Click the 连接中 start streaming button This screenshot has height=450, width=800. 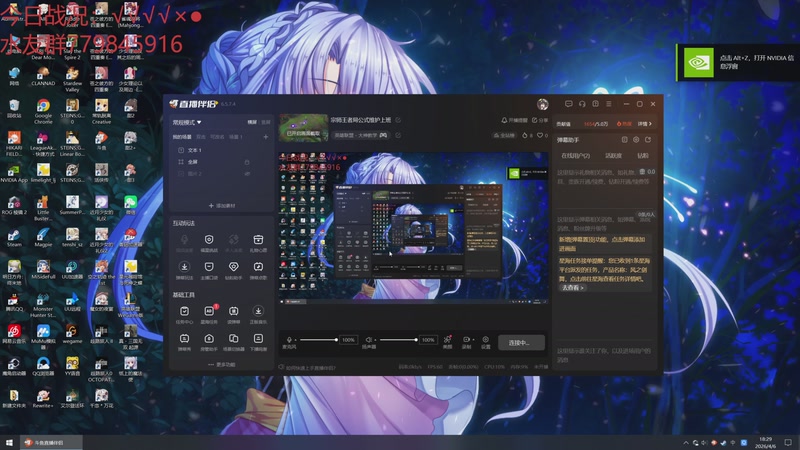pos(521,342)
